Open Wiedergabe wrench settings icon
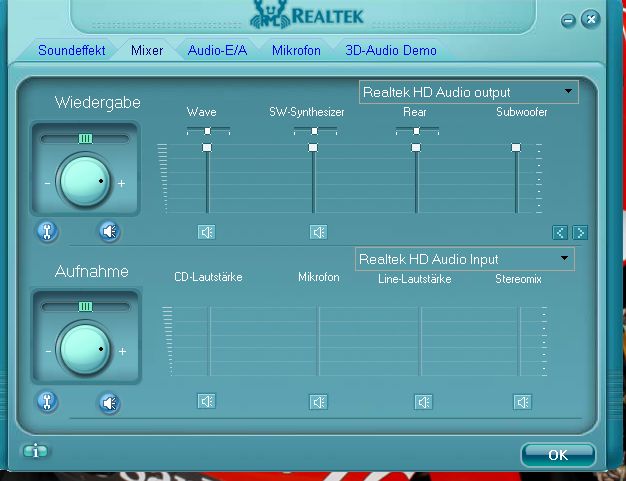The height and width of the screenshot is (481, 626). pyautogui.click(x=47, y=231)
